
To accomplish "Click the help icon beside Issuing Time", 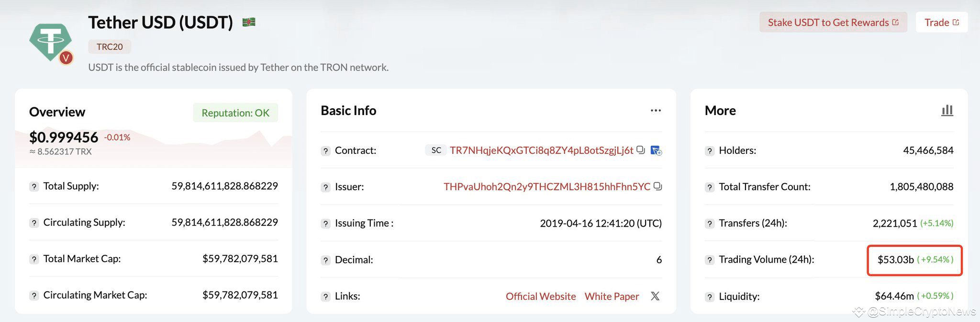I will [326, 224].
